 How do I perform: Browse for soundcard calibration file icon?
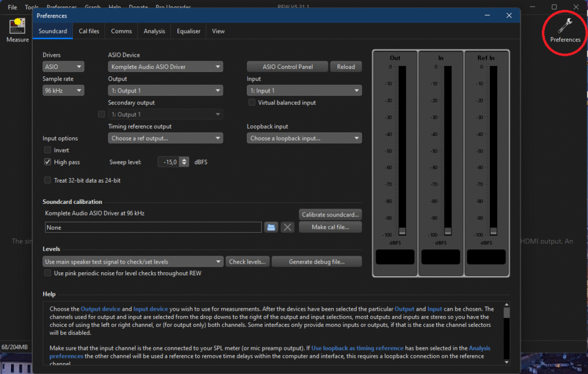[272, 228]
